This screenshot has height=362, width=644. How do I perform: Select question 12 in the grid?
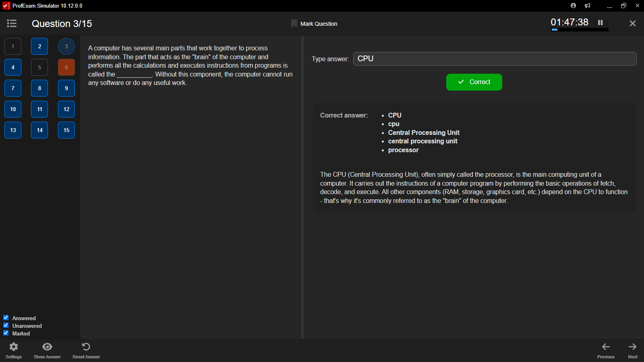(66, 109)
